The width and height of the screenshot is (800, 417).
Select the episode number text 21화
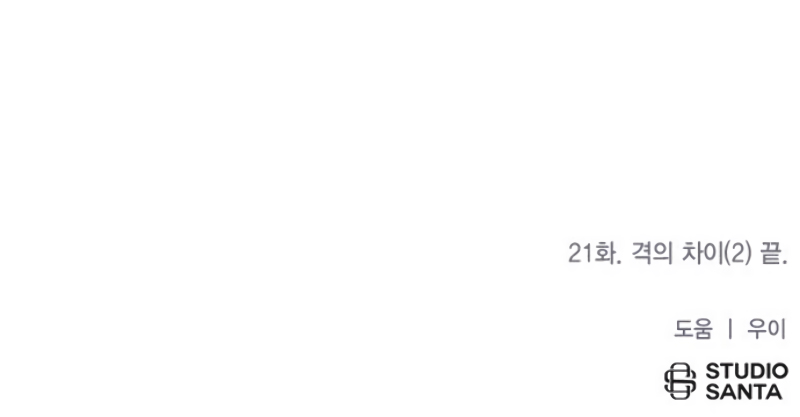point(594,253)
